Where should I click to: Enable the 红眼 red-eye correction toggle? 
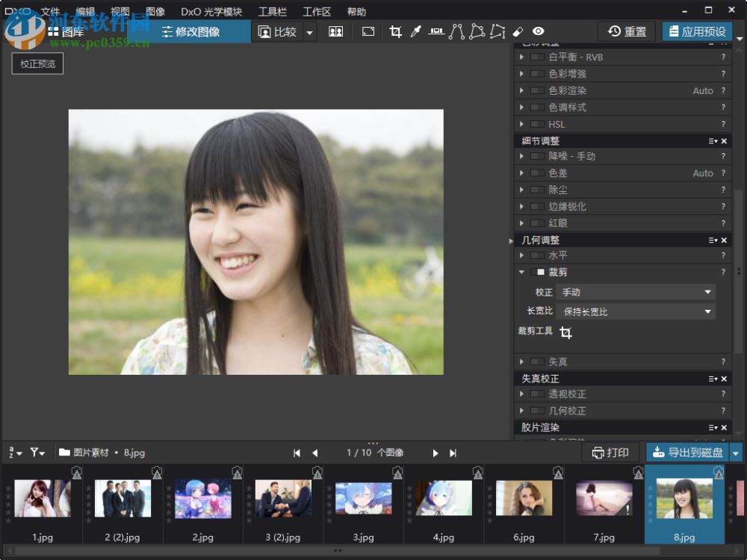point(536,223)
